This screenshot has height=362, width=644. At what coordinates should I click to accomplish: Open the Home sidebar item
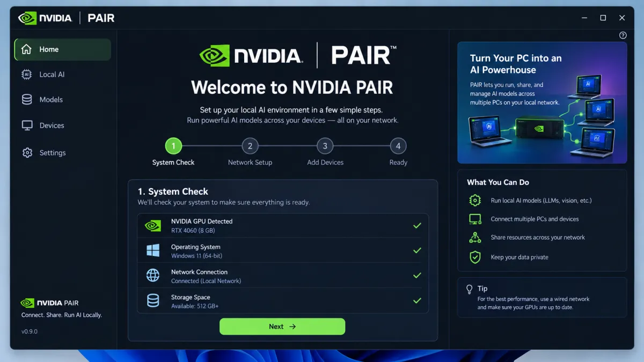(x=62, y=49)
